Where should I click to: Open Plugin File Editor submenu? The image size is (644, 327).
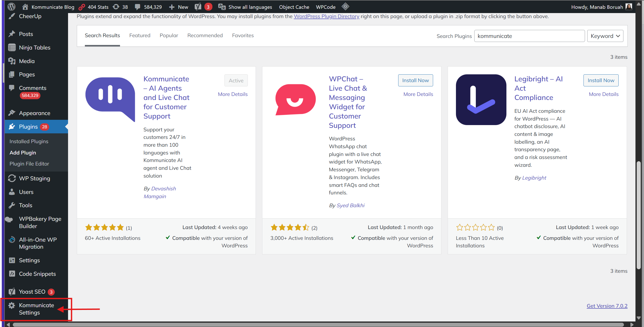tap(29, 164)
